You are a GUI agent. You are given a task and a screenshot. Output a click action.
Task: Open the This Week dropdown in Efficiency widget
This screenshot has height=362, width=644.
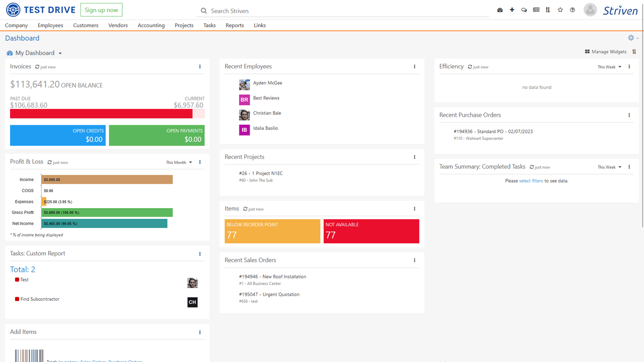click(x=609, y=66)
